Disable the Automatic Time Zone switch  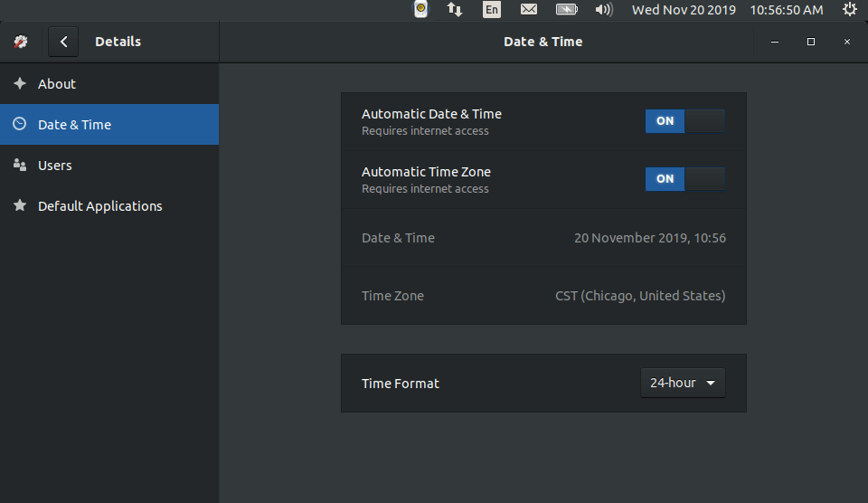tap(684, 179)
